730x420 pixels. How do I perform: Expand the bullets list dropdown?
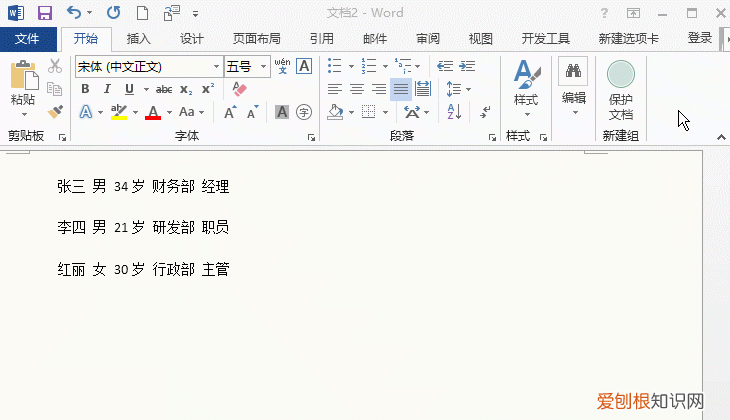point(351,66)
